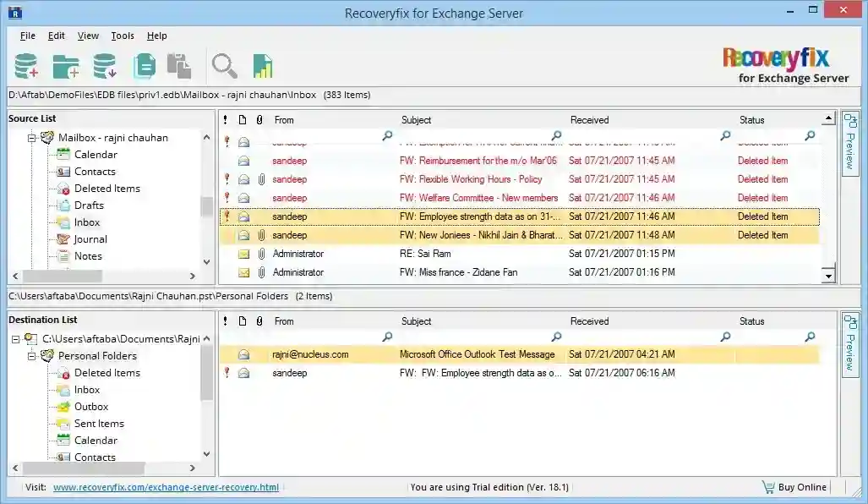Sort source list by attachment column
This screenshot has width=868, height=504.
(x=259, y=119)
